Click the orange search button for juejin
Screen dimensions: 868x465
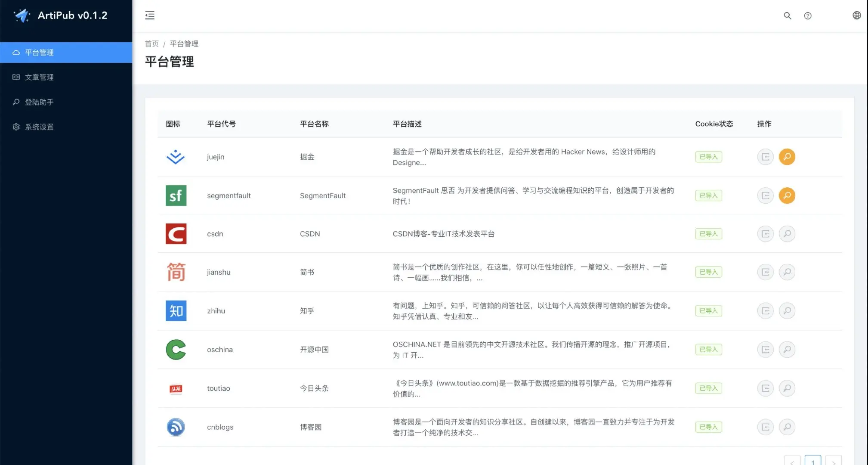pos(787,157)
